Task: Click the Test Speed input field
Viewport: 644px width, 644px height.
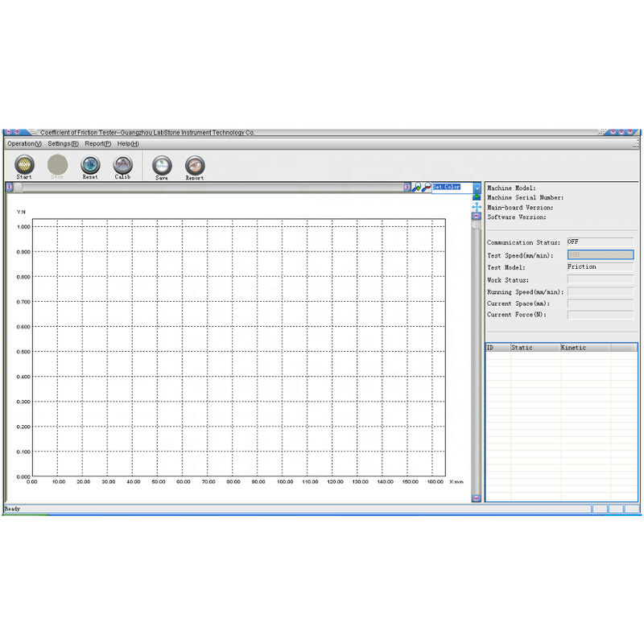Action: point(600,254)
